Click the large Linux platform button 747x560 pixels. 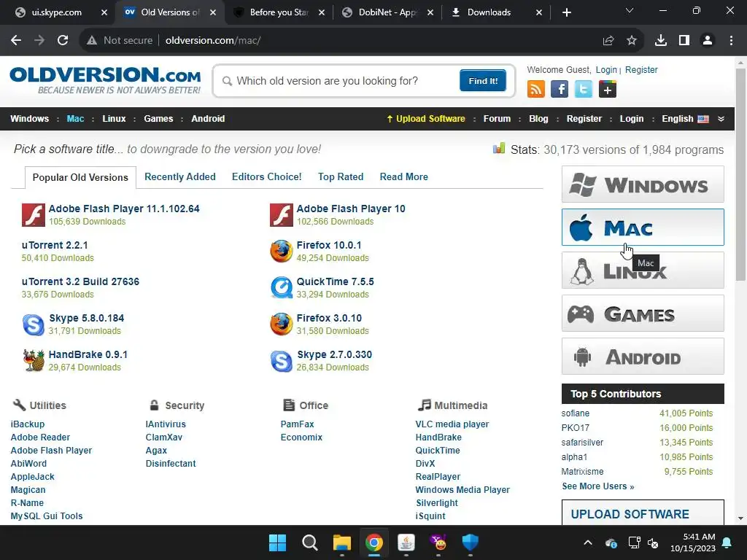point(643,271)
